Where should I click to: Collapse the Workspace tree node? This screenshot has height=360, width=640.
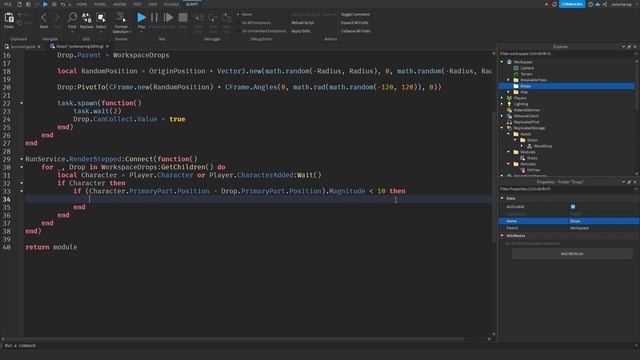(502, 62)
